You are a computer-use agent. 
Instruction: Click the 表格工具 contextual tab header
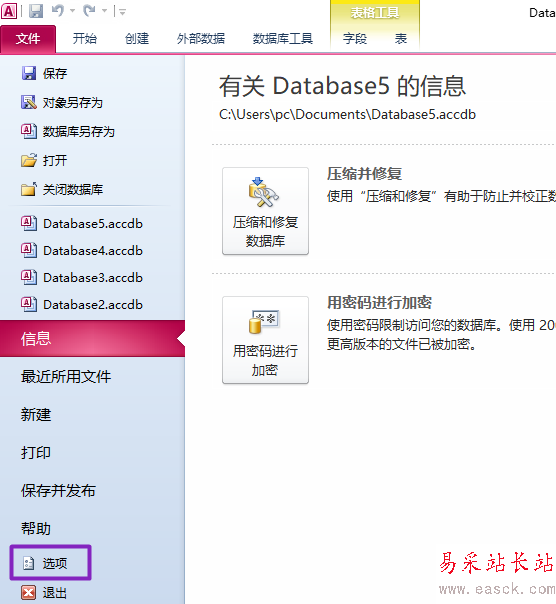coord(375,13)
